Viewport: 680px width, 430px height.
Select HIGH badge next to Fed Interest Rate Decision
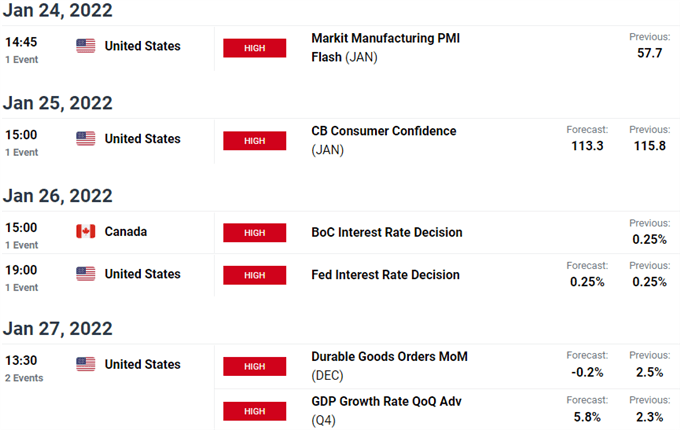click(254, 275)
